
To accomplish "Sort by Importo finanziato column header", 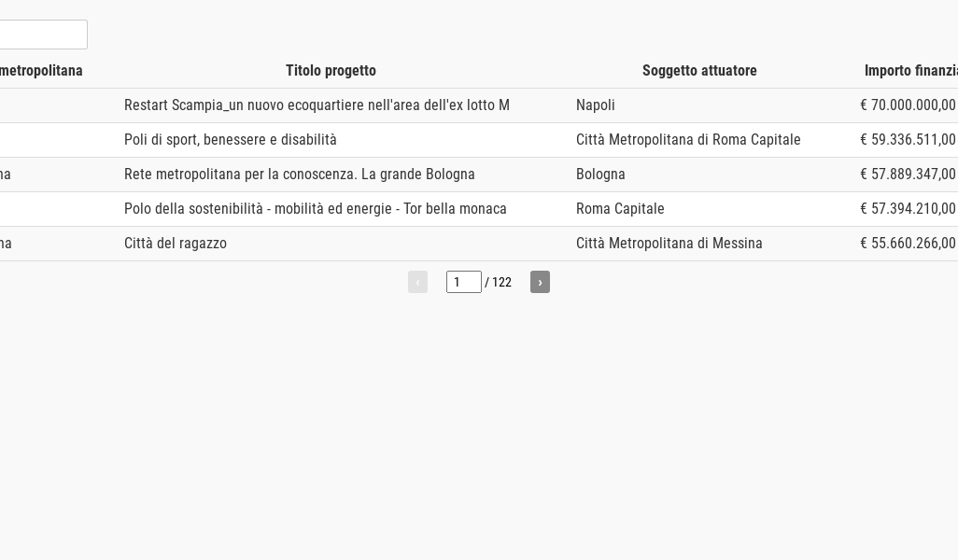I will point(911,71).
